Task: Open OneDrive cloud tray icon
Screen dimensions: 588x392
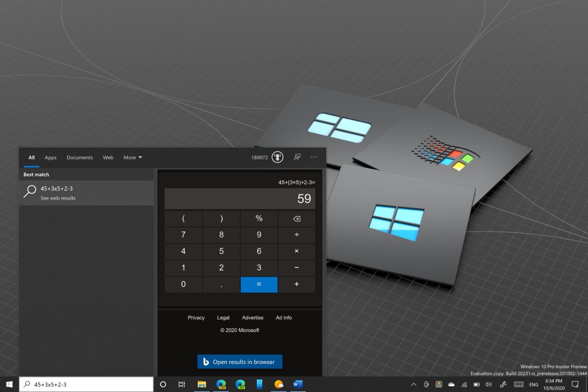Action: pos(451,385)
